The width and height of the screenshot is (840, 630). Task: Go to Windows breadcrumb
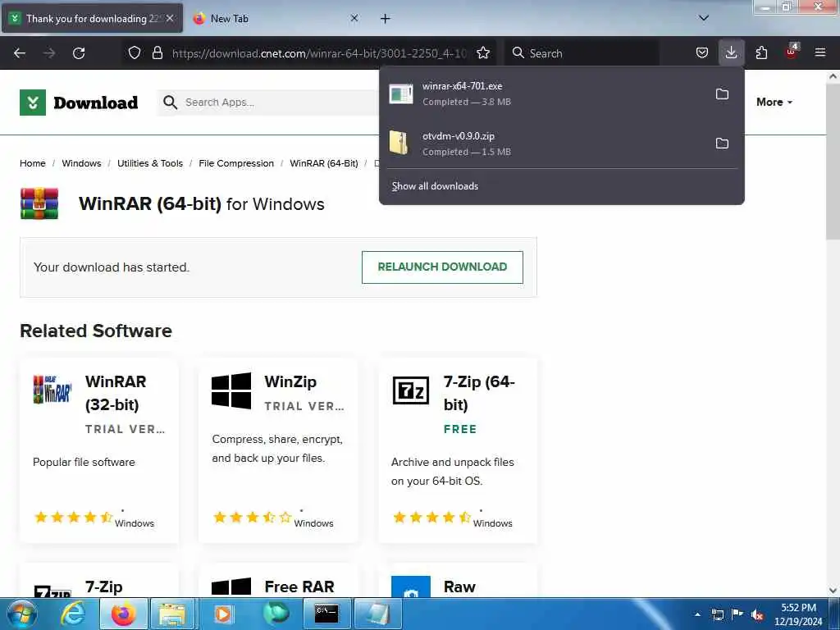(81, 163)
